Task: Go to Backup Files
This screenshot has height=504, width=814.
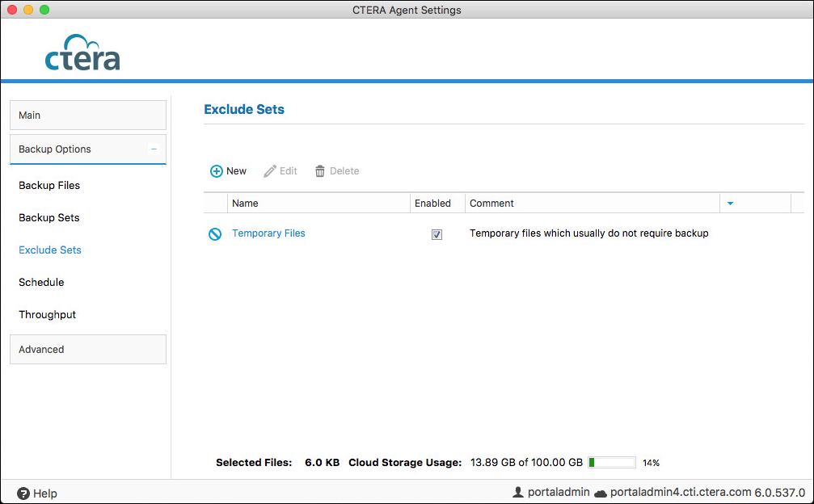Action: pos(49,185)
